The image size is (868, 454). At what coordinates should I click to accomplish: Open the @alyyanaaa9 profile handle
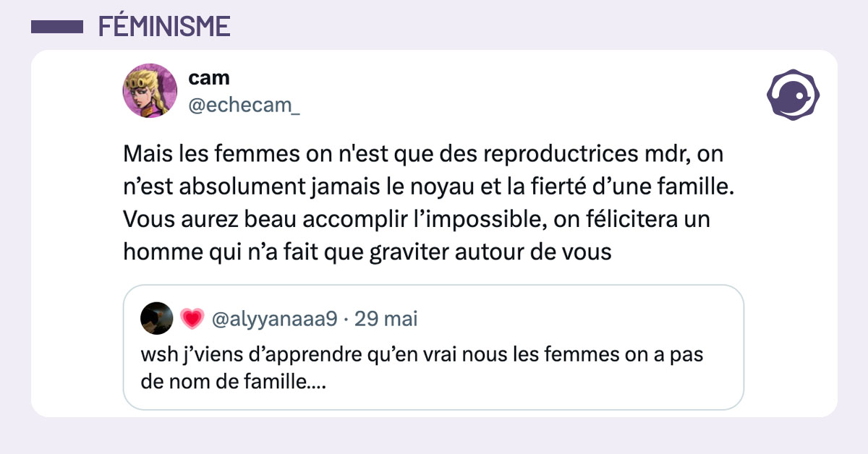[274, 318]
